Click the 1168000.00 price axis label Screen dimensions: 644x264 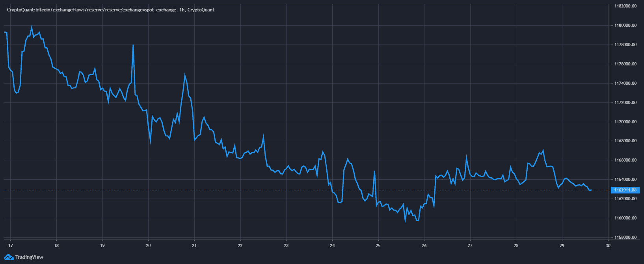coord(625,141)
